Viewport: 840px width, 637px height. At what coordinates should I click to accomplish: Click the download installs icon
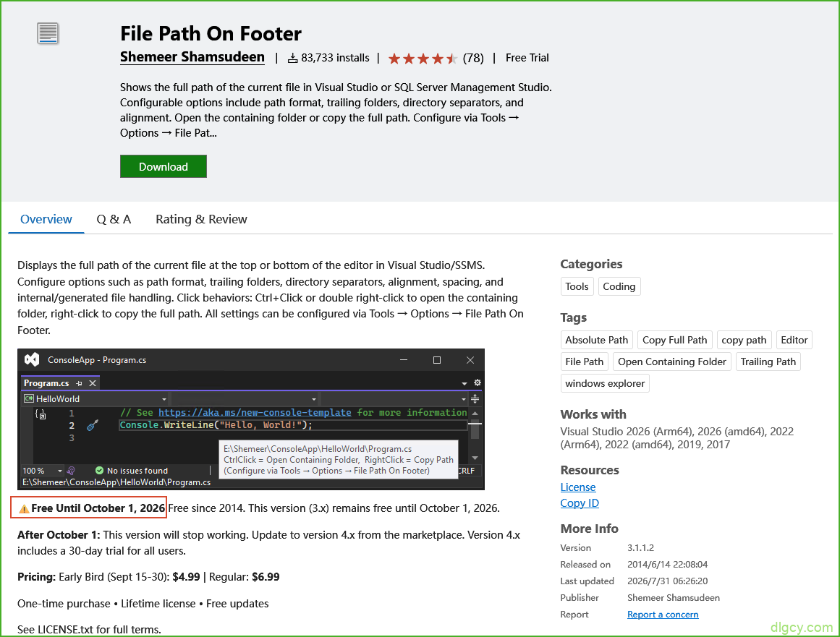[292, 58]
